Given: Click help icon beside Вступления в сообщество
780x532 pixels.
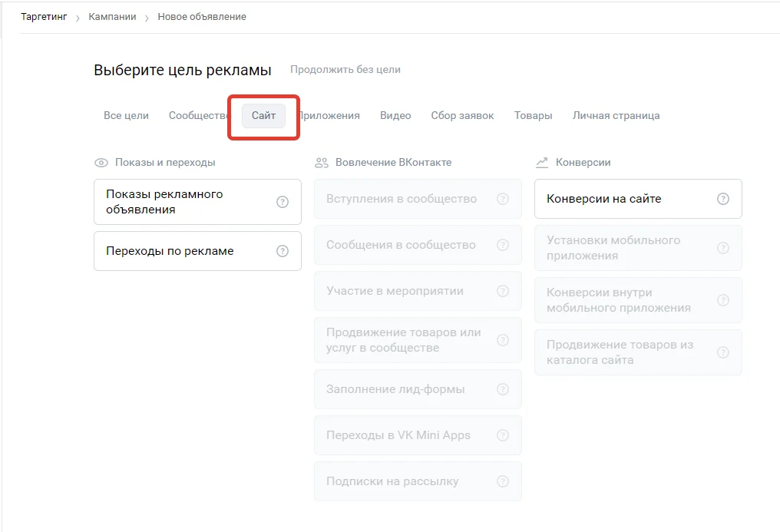Looking at the screenshot, I should coord(503,199).
